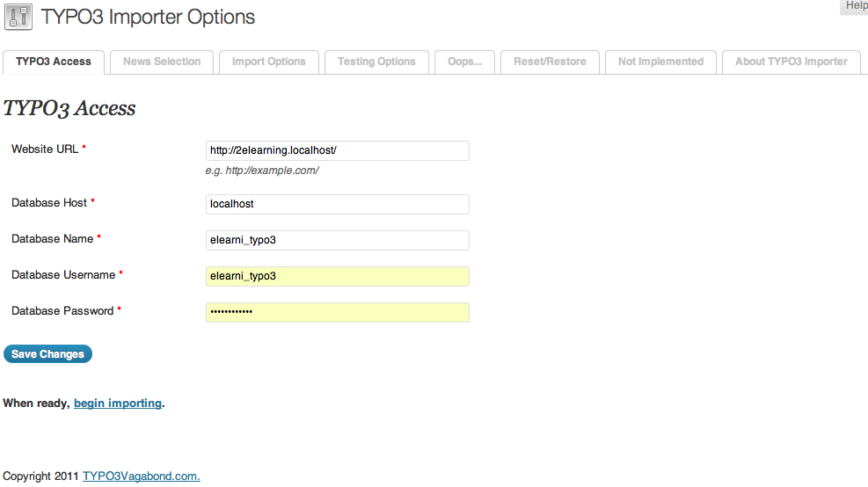Select the Database Username field
This screenshot has height=487, width=868.
(337, 276)
